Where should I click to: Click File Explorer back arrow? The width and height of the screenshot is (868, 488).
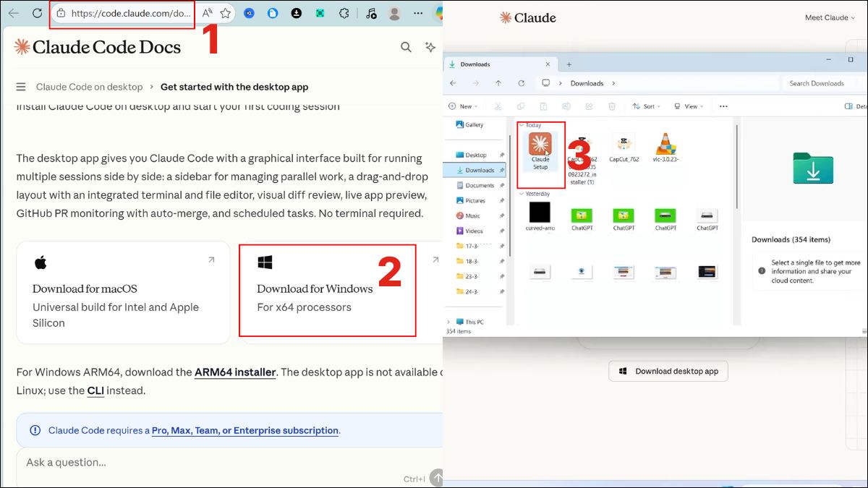(453, 83)
